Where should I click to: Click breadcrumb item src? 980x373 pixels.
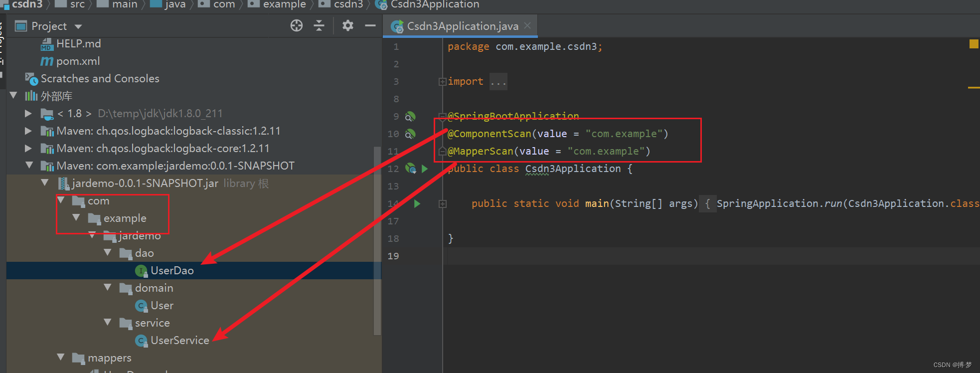[x=77, y=4]
